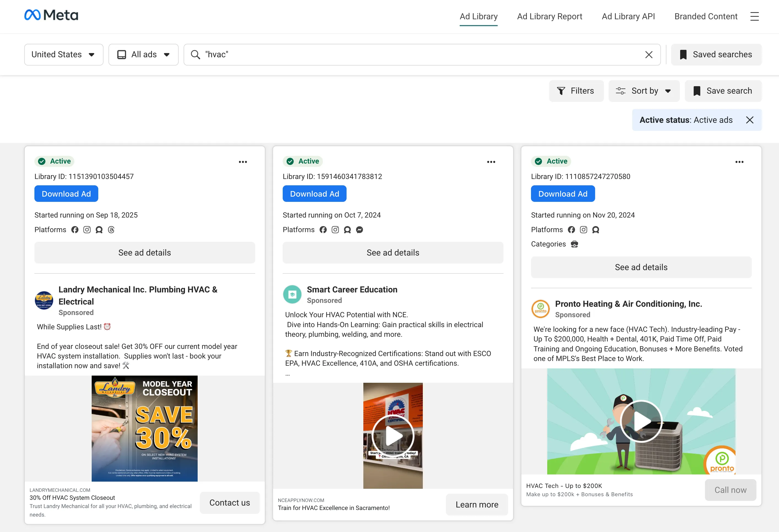Click the employment category icon on Pronto ad

pyautogui.click(x=574, y=244)
